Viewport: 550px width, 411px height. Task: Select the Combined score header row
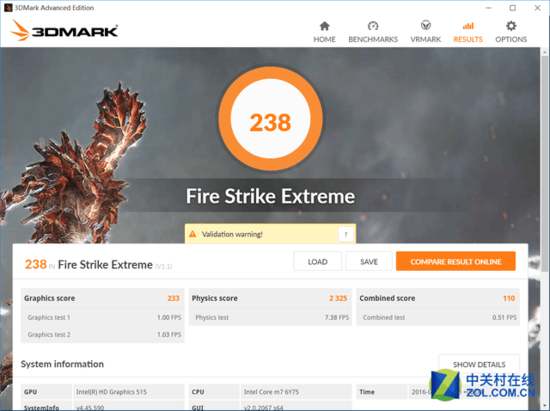438,298
